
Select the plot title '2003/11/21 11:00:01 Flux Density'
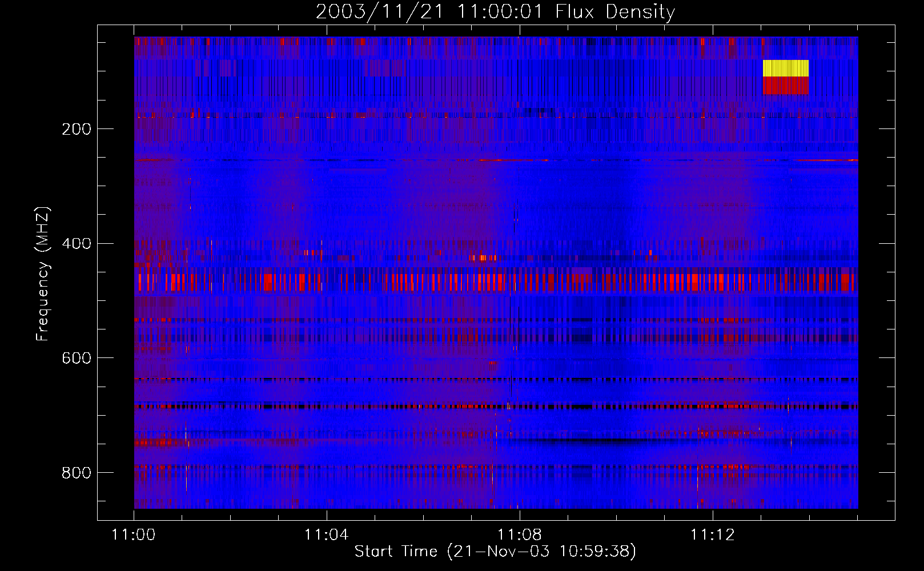point(495,11)
